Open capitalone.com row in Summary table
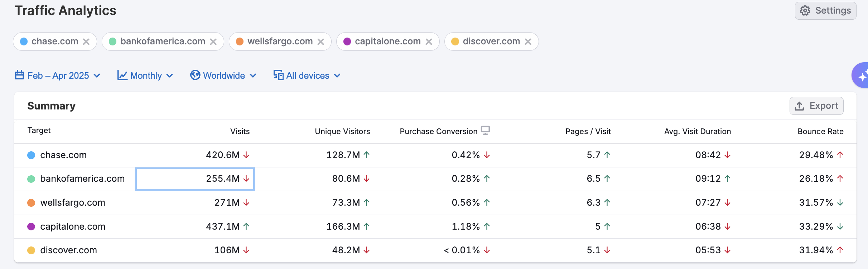The height and width of the screenshot is (269, 868). pyautogui.click(x=73, y=227)
